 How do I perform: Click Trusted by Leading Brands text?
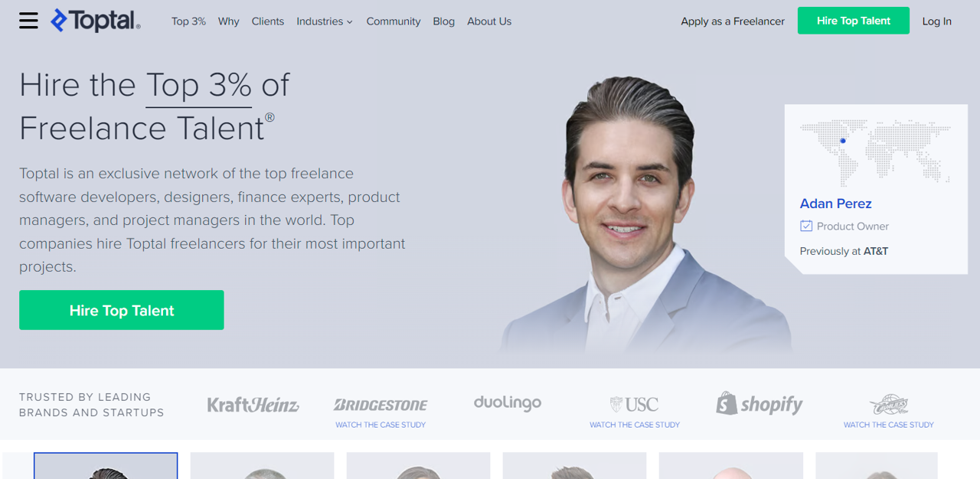[x=92, y=405]
